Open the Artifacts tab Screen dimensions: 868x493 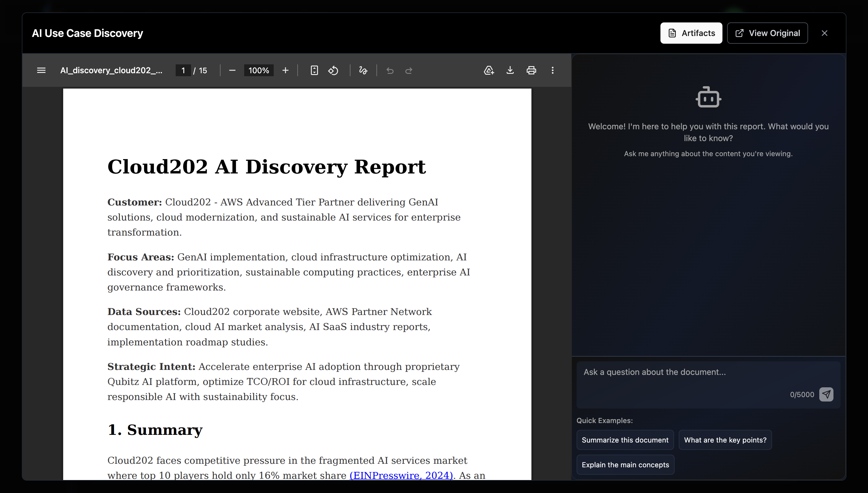[691, 33]
